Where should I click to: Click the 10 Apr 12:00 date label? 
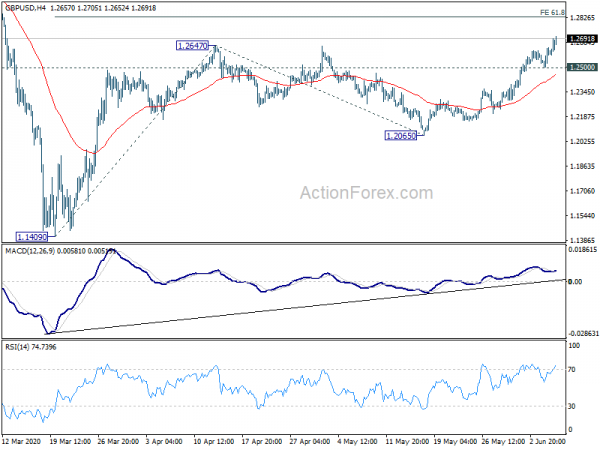click(214, 441)
